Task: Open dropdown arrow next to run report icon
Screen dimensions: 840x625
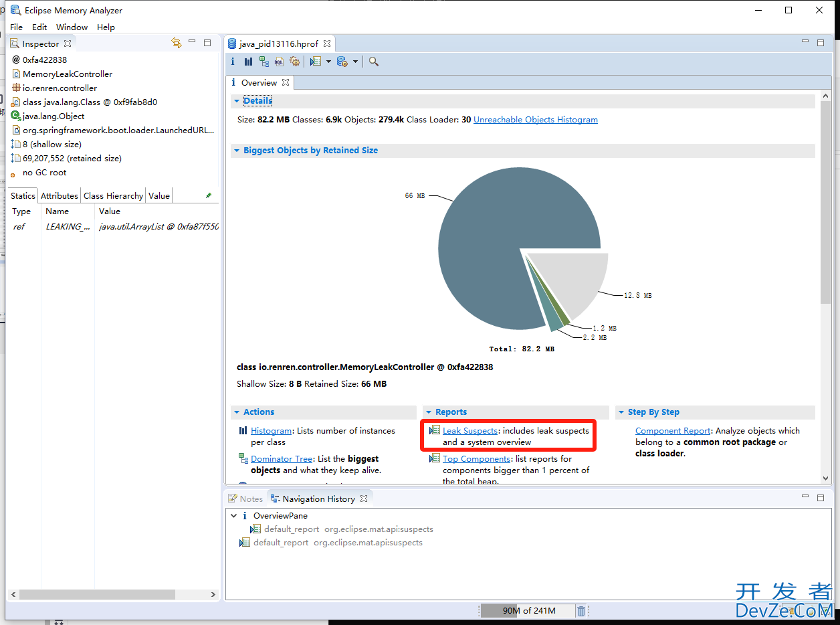Action: coord(327,62)
